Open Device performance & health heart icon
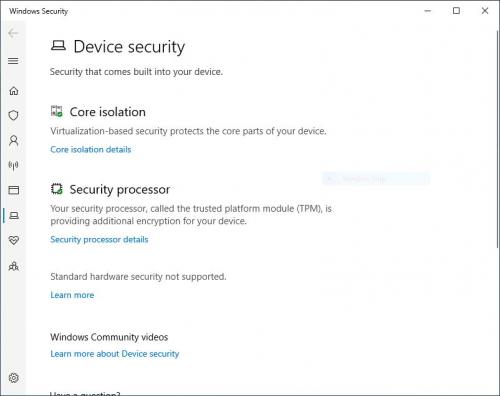 (14, 240)
